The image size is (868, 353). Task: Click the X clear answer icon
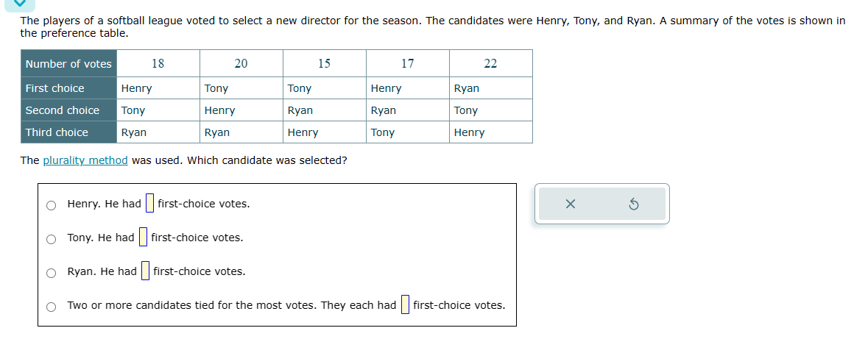(x=570, y=204)
